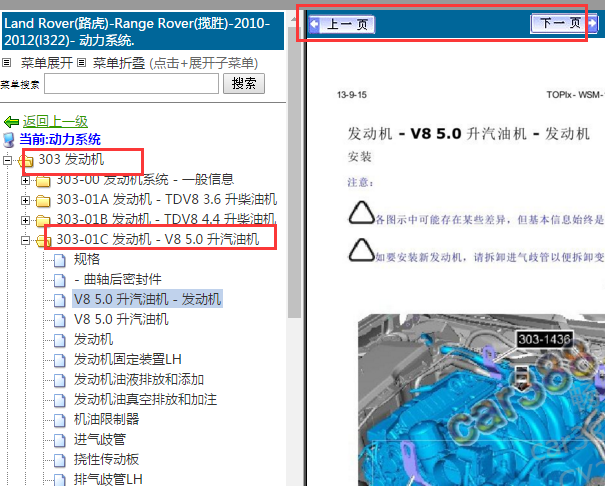
Task: Open 发动机油液排放和添加 document
Action: pos(139,379)
